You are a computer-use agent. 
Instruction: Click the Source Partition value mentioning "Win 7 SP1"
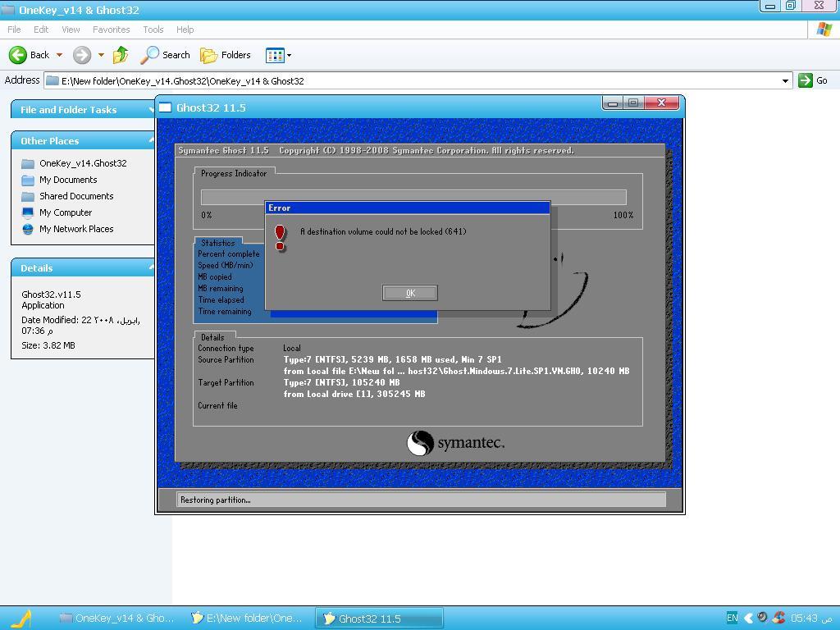tap(393, 359)
